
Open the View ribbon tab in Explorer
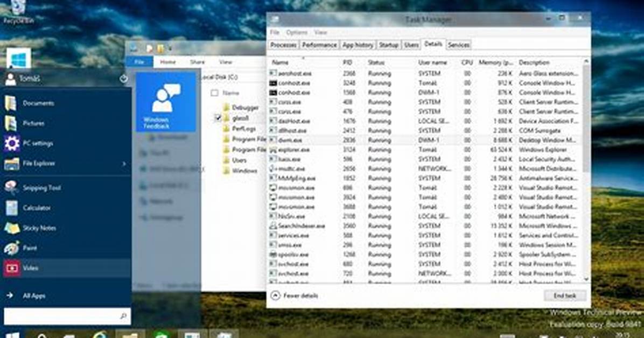(226, 62)
